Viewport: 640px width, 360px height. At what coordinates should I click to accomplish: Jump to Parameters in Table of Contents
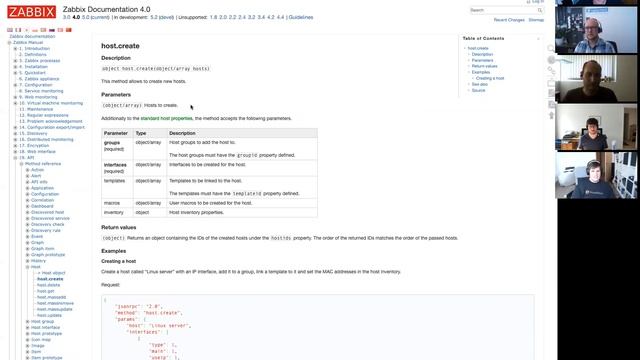pos(482,60)
